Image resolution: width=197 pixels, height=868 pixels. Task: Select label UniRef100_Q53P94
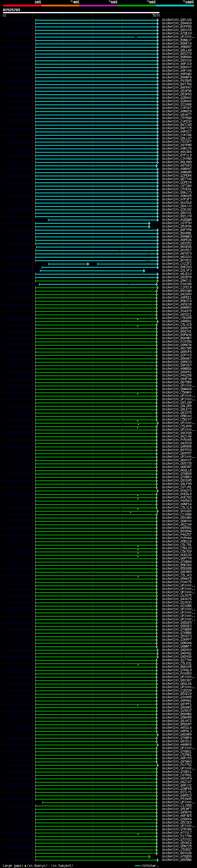click(176, 226)
